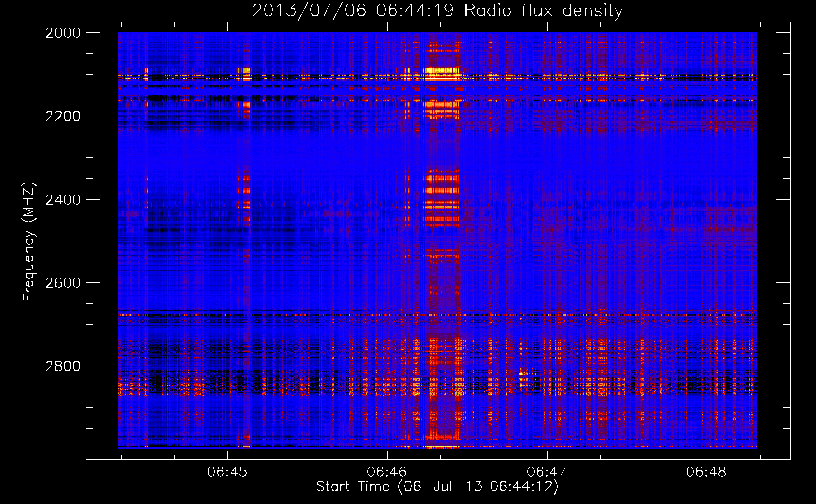Screen dimensions: 816x504
Task: Click the "Frequency (MHZ)" axis label
Action: 29,242
